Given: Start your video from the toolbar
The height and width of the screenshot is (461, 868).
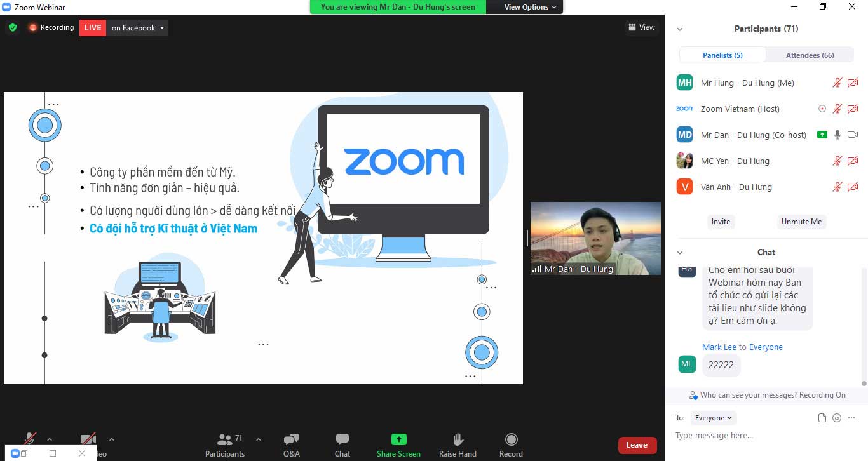Looking at the screenshot, I should coord(88,439).
